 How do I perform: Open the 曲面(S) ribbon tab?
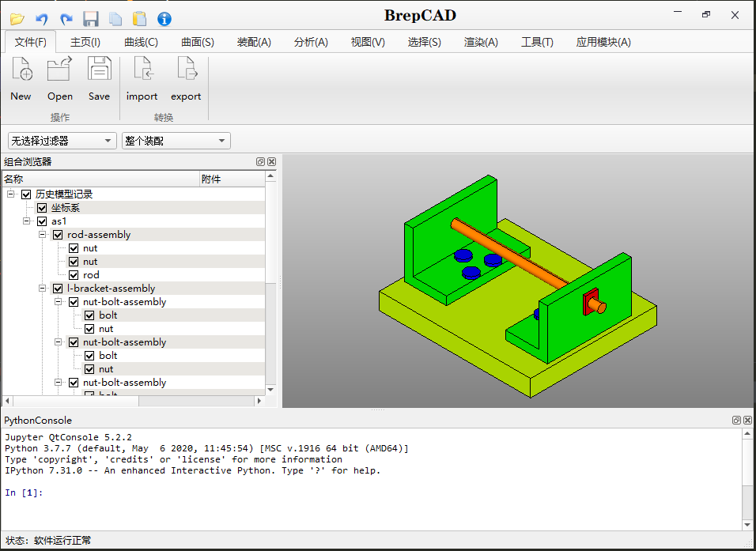pos(198,42)
